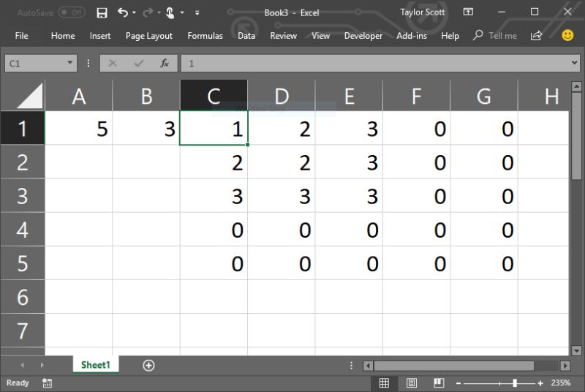
Task: Open the Page Layout tab
Action: [x=149, y=36]
